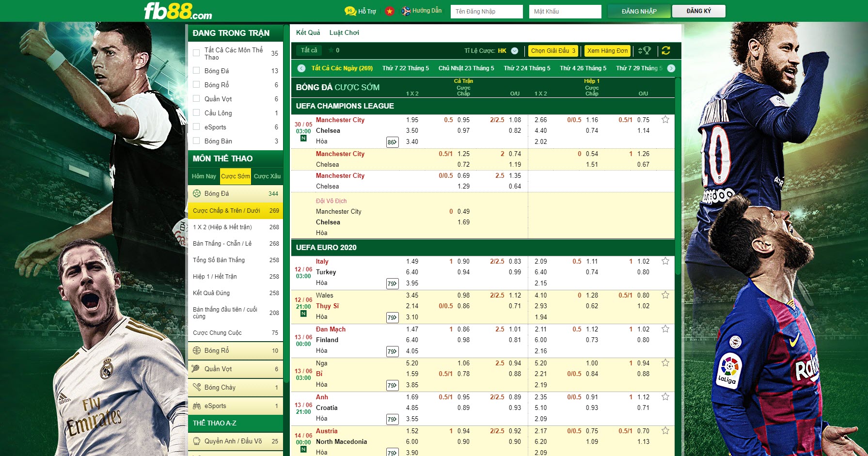Switch to the Hôm Nay tab
Viewport: 868px width, 456px height.
(204, 176)
